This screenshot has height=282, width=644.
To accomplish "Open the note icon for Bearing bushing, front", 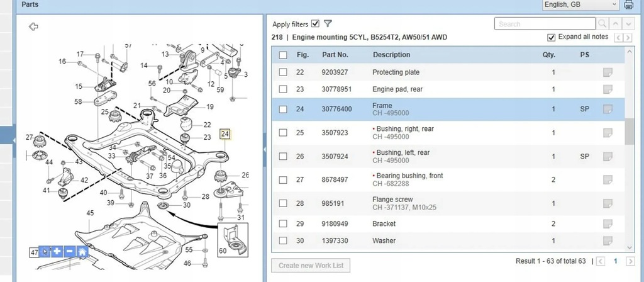I will (x=608, y=180).
